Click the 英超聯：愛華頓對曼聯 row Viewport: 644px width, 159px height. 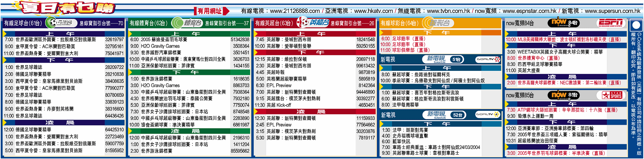pos(315,46)
